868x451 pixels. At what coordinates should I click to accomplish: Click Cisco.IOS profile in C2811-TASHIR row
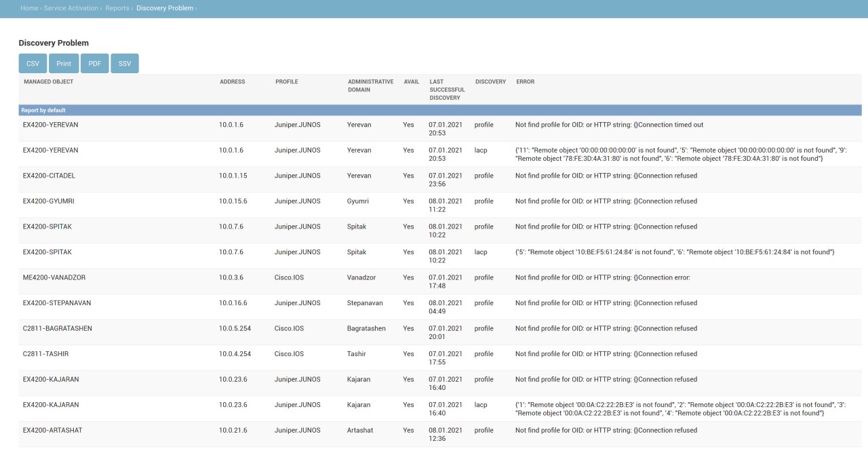coord(289,354)
